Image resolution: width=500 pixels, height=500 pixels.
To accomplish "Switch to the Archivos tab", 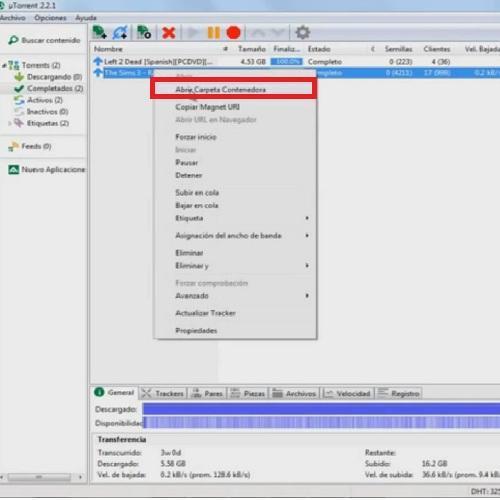I will click(x=294, y=393).
